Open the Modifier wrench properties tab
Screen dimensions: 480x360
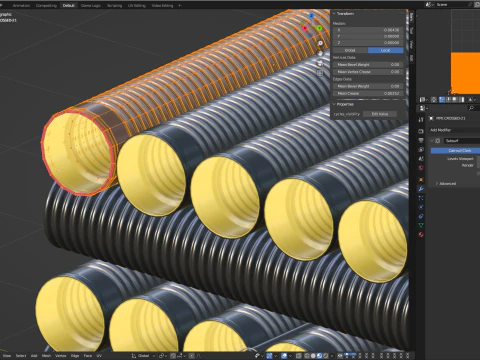[x=421, y=189]
